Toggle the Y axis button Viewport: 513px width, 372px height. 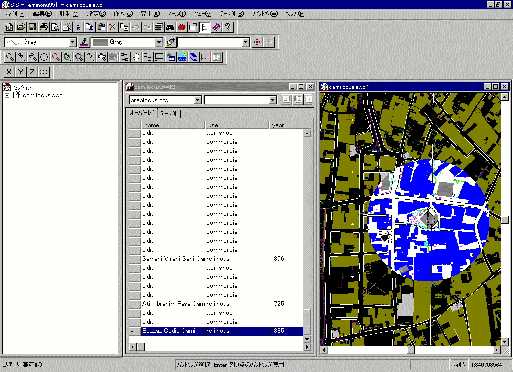click(x=21, y=72)
